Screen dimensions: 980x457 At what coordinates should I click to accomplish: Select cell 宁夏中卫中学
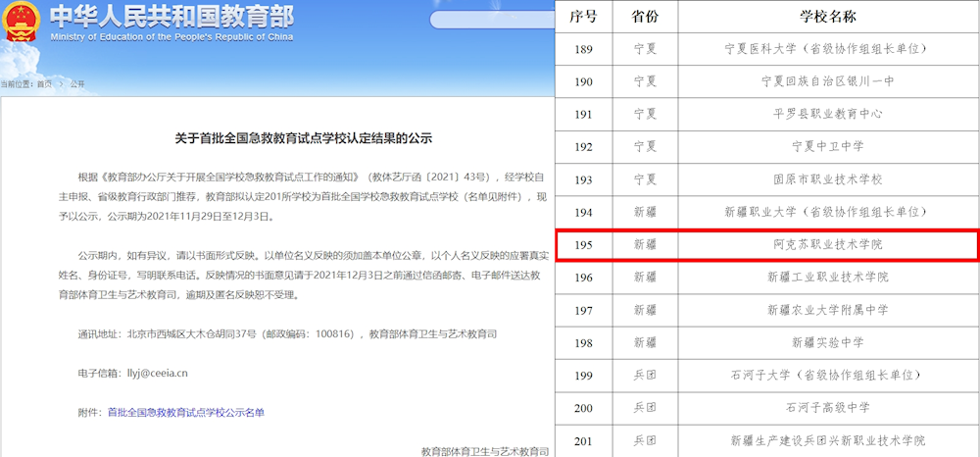pos(827,146)
